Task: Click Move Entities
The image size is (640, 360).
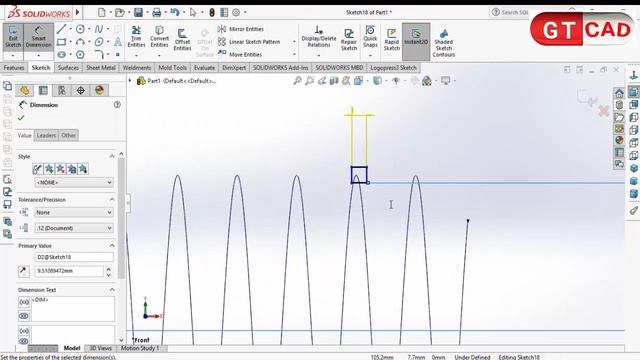Action: coord(240,54)
